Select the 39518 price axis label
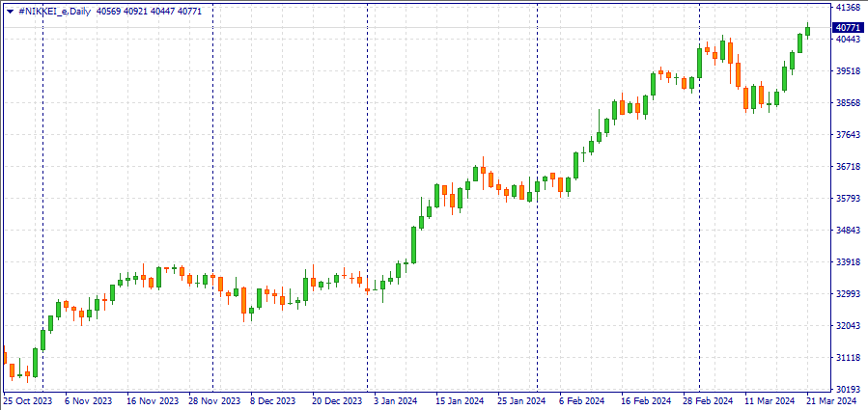868x410 pixels. coord(848,71)
